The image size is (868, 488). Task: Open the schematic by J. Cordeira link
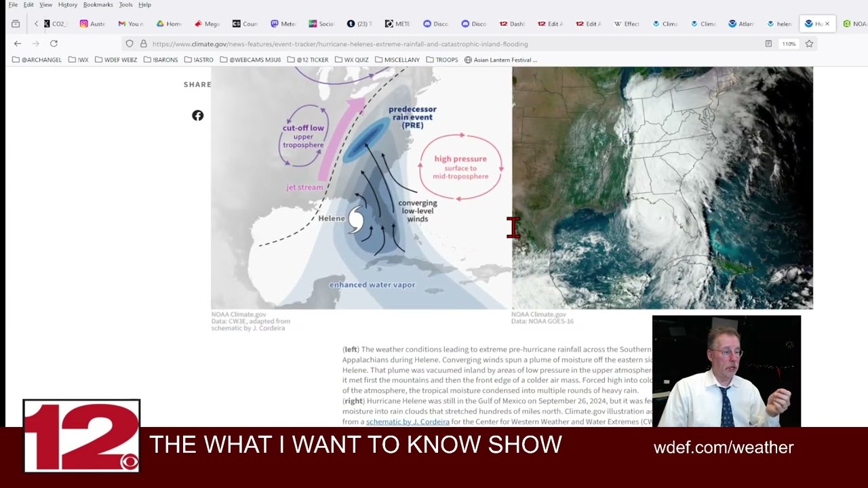click(408, 422)
